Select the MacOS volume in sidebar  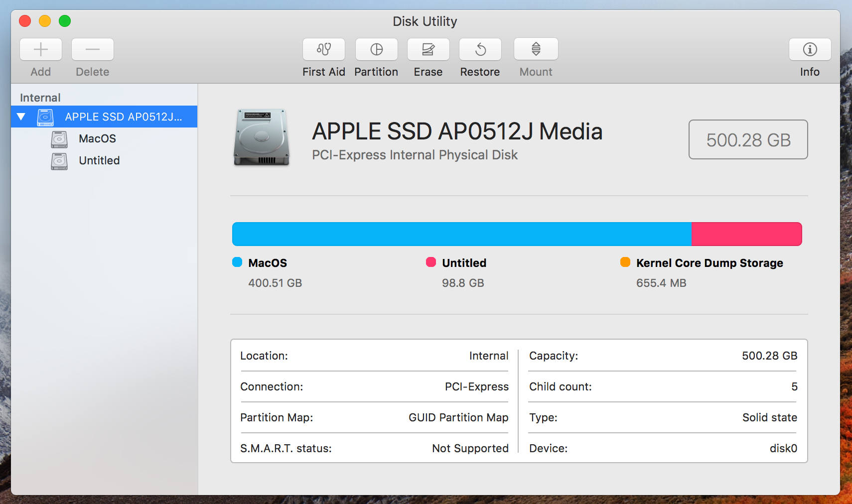pyautogui.click(x=104, y=138)
